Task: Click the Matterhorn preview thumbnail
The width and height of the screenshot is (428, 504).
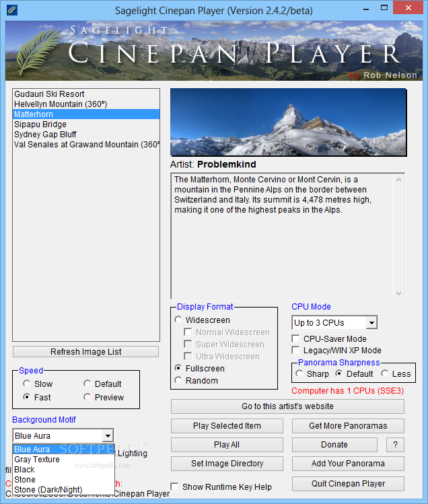Action: click(288, 122)
